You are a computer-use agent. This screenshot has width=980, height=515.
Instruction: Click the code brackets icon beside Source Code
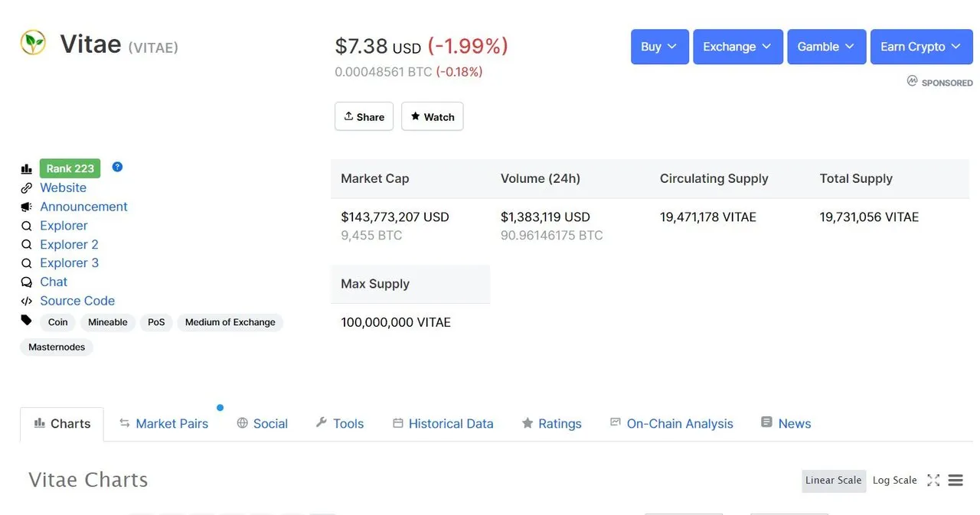click(27, 301)
